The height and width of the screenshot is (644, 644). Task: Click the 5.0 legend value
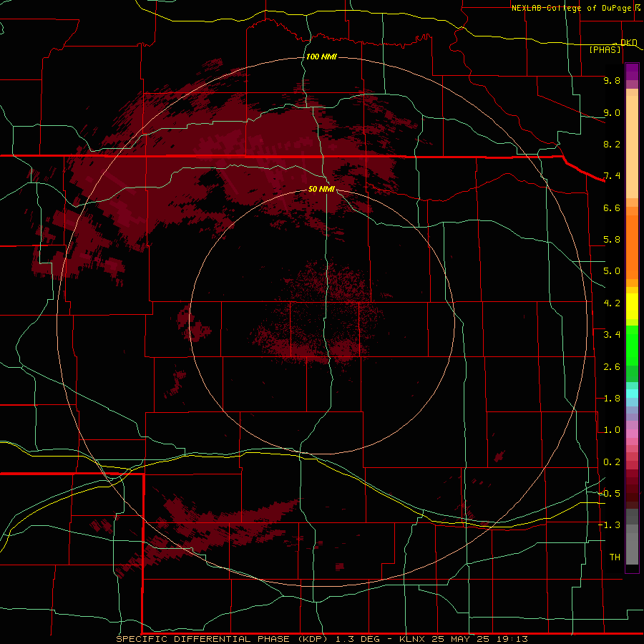pyautogui.click(x=612, y=271)
